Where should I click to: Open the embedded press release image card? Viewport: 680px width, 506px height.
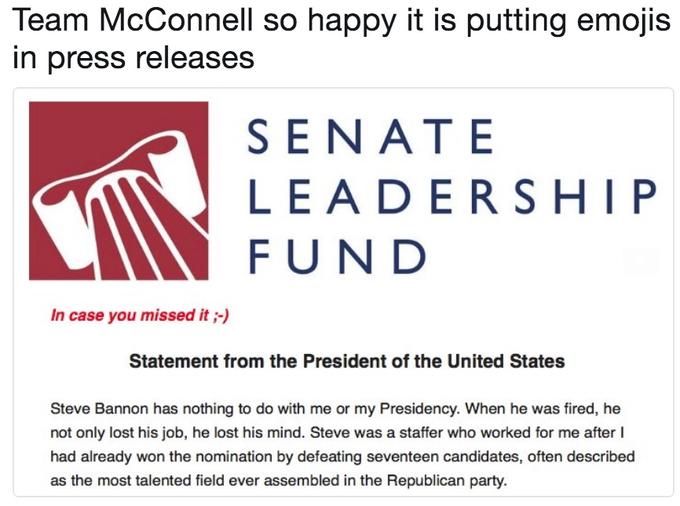(343, 292)
